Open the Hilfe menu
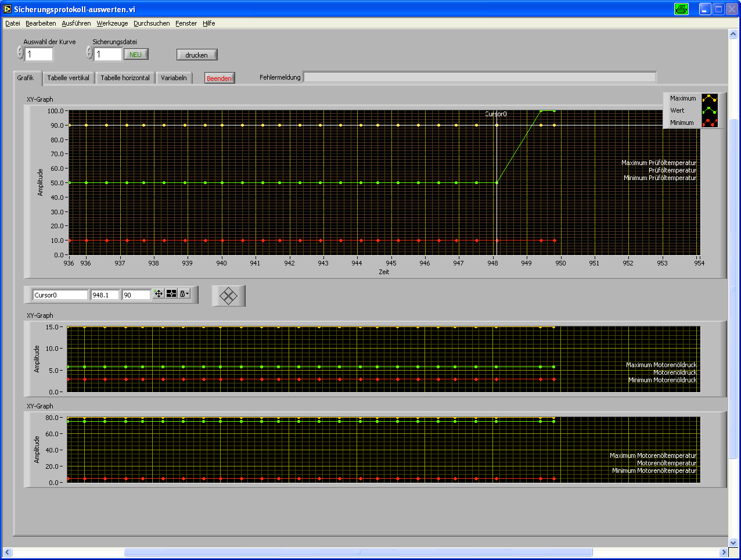741x560 pixels. point(209,23)
